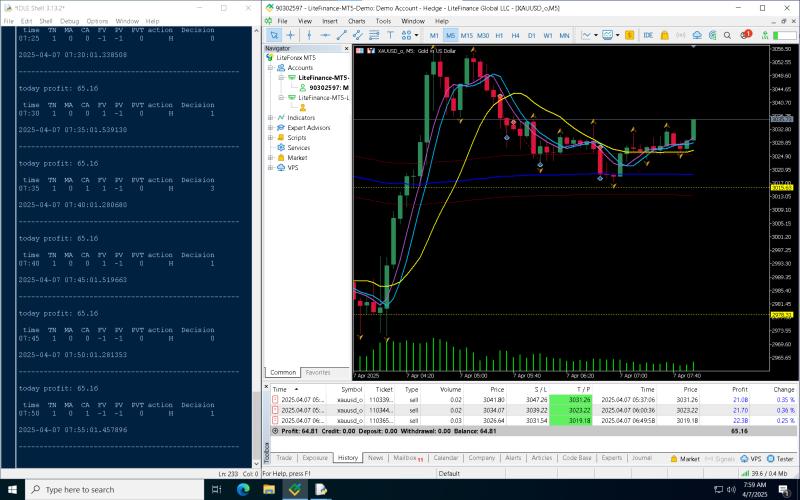Open chart type dropdown arrow
Viewport: 800px width, 500px height.
click(x=595, y=35)
